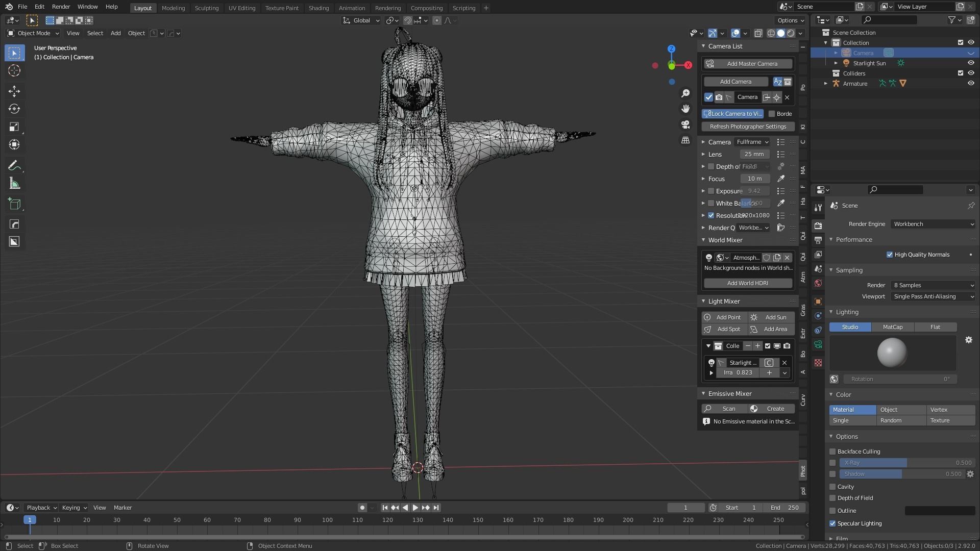980x551 pixels.
Task: Adjust the X-Ray opacity slider
Action: click(x=906, y=463)
